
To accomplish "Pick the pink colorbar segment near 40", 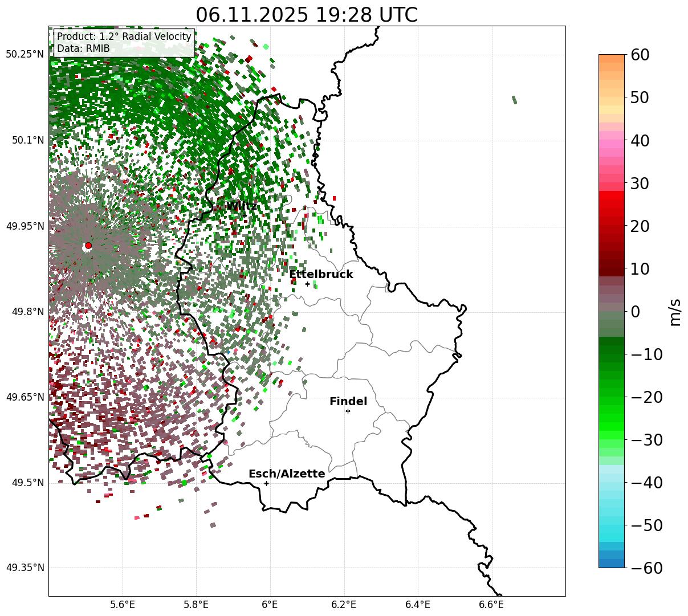I will [612, 141].
